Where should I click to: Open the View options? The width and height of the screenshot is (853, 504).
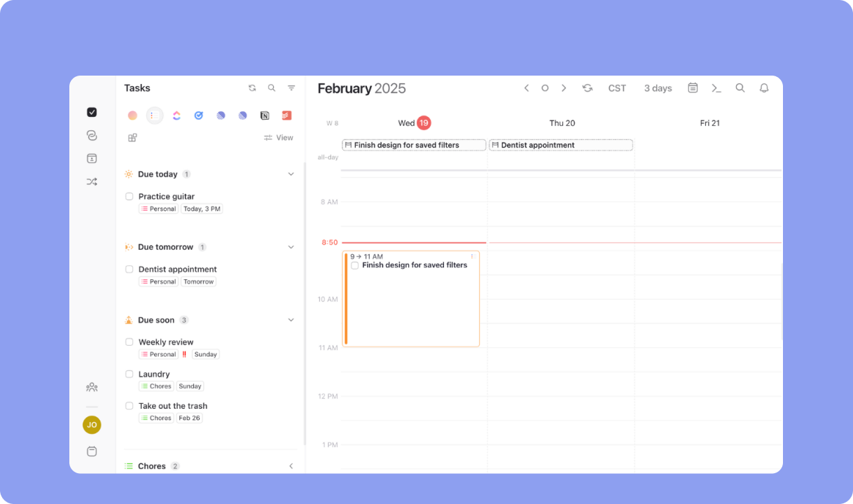click(279, 137)
